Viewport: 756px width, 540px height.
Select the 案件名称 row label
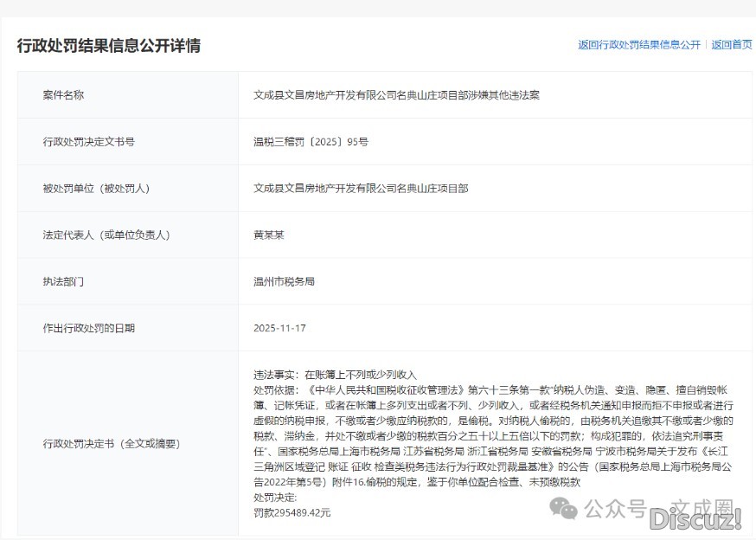(64, 95)
